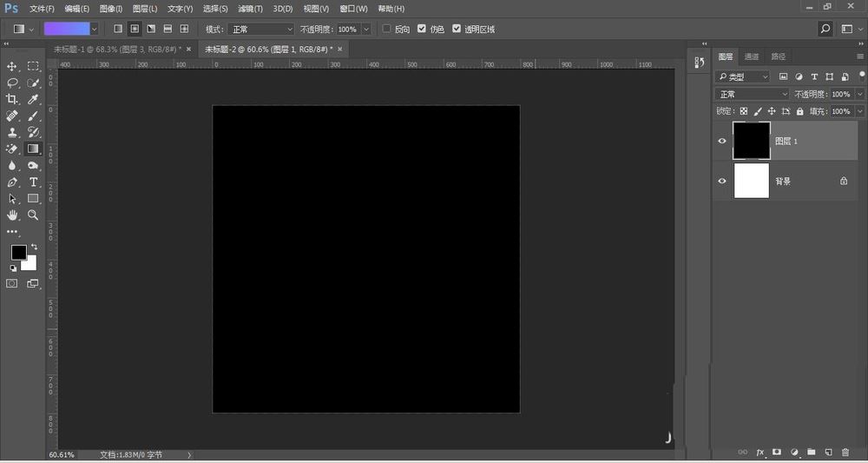
Task: Select the Path Selection tool
Action: click(11, 199)
